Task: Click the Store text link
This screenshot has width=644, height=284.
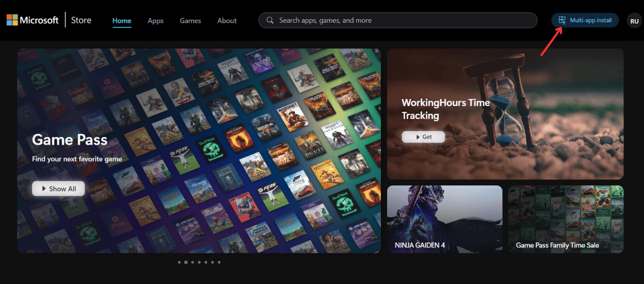Action: coord(81,20)
